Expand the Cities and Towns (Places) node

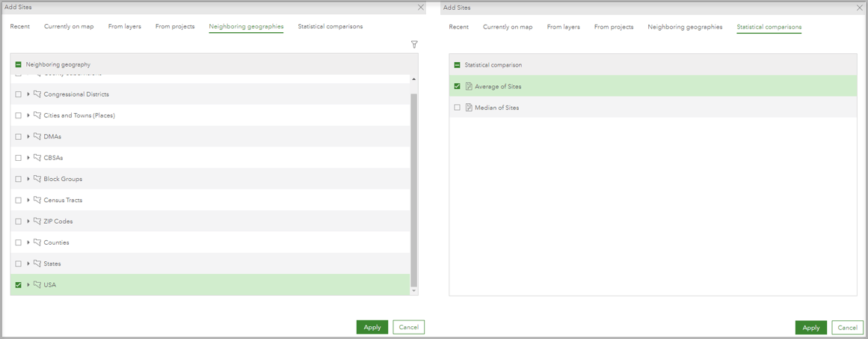click(28, 115)
